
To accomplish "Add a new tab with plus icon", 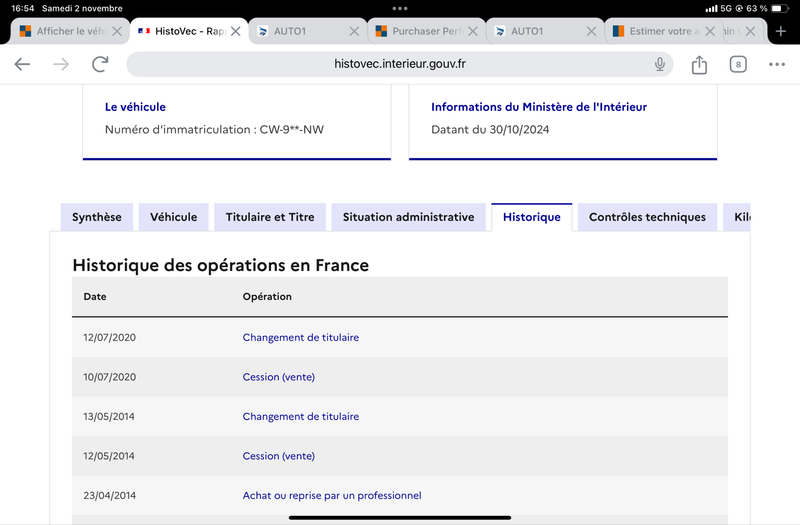I will pyautogui.click(x=781, y=31).
